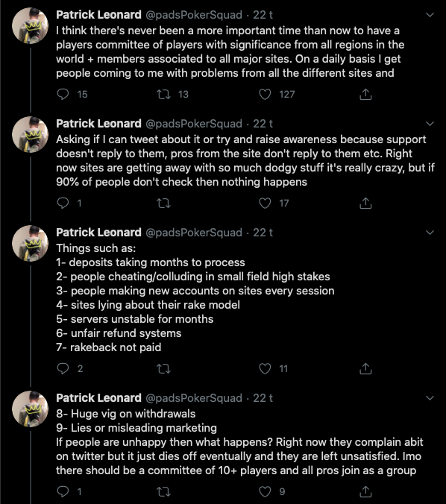446x504 pixels.
Task: Share the first tweet about players committee
Action: tap(365, 94)
